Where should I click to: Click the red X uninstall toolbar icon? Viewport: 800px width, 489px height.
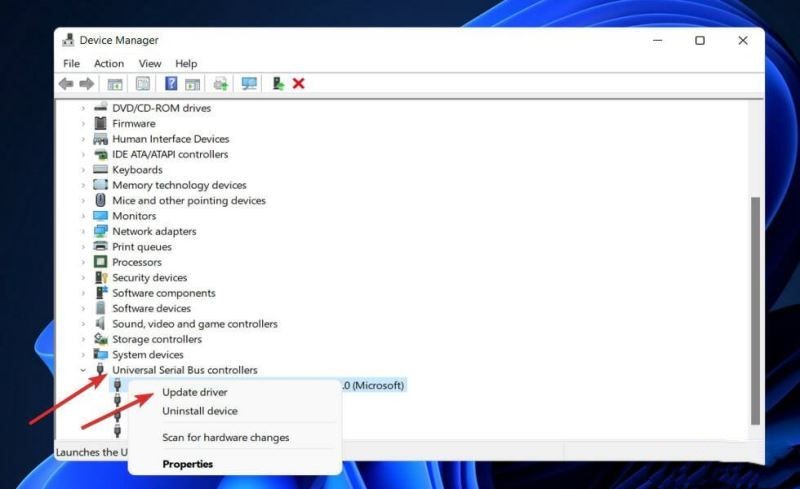click(x=298, y=84)
